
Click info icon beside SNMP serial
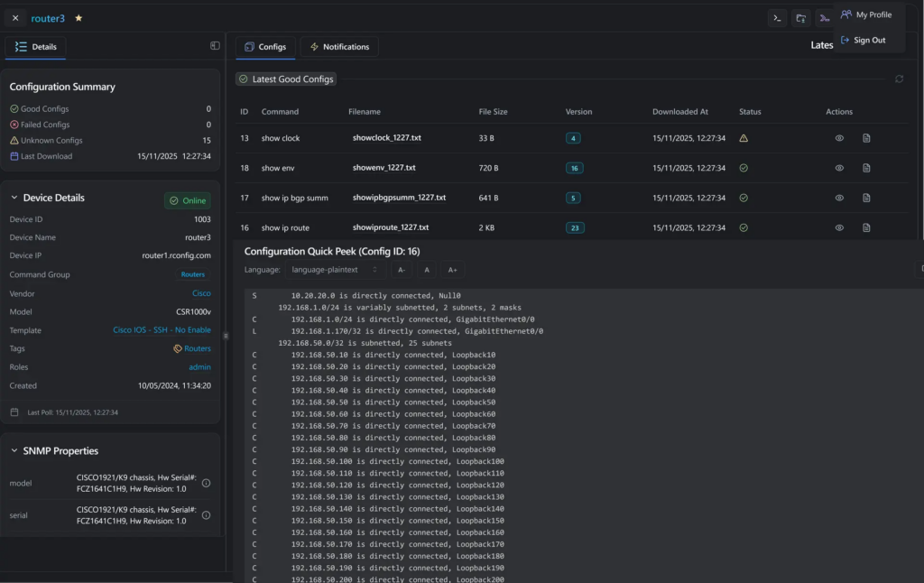[207, 515]
